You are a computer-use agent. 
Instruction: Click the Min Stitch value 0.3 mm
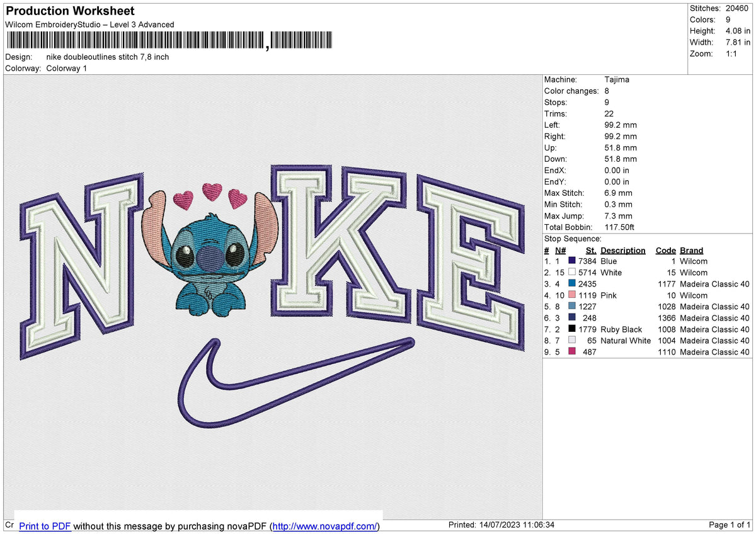point(618,204)
